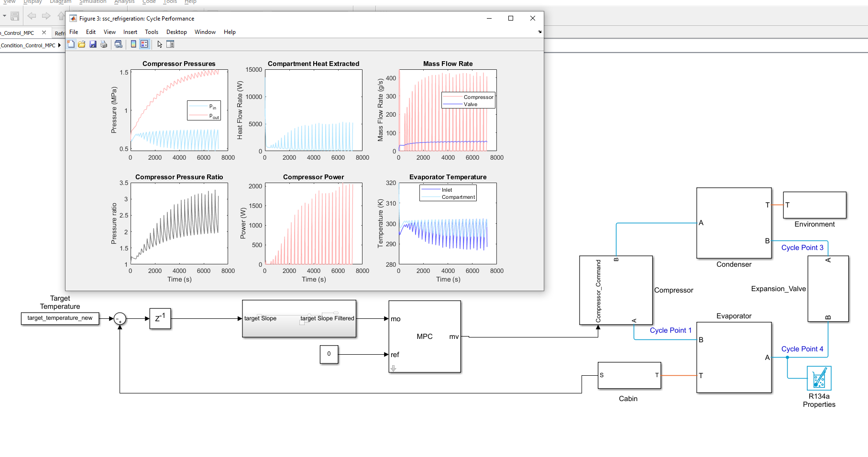The width and height of the screenshot is (868, 457).
Task: Print Figure 3
Action: [x=104, y=44]
